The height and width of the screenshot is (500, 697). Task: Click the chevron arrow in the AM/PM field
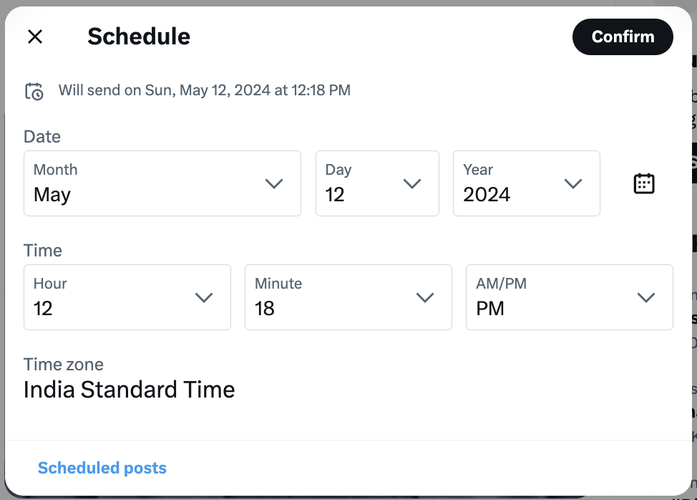646,298
